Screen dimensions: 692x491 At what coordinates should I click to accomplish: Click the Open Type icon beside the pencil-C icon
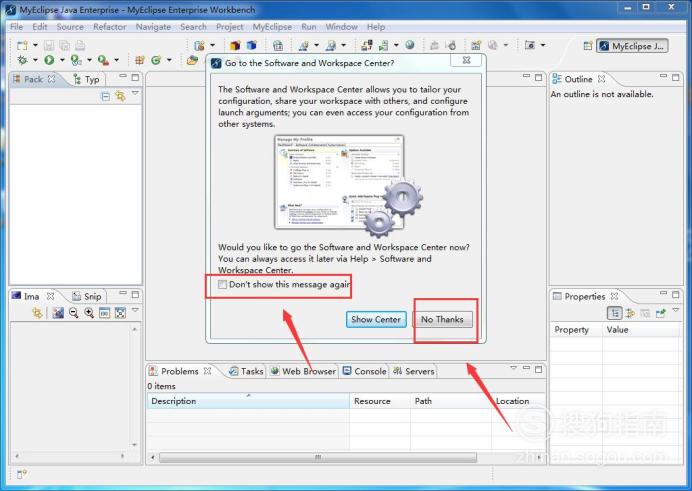click(140, 60)
